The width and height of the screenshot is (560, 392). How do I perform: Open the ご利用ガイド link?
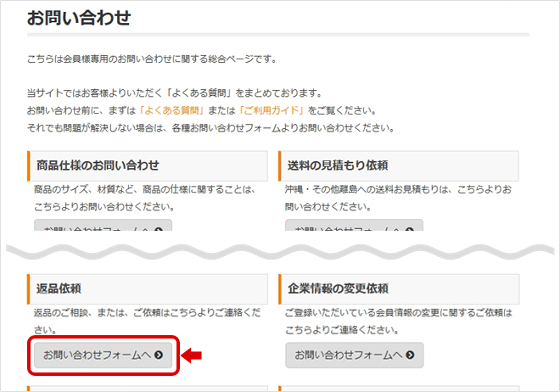[x=272, y=110]
